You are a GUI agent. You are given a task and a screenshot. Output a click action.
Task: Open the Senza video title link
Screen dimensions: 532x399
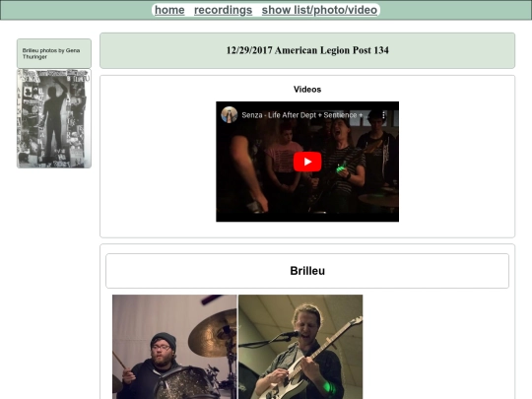pyautogui.click(x=305, y=115)
